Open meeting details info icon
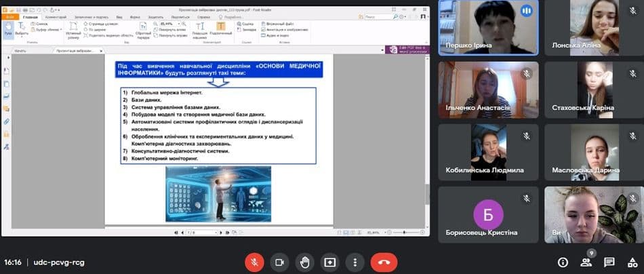Viewport: 644px width, 274px height. (x=563, y=262)
